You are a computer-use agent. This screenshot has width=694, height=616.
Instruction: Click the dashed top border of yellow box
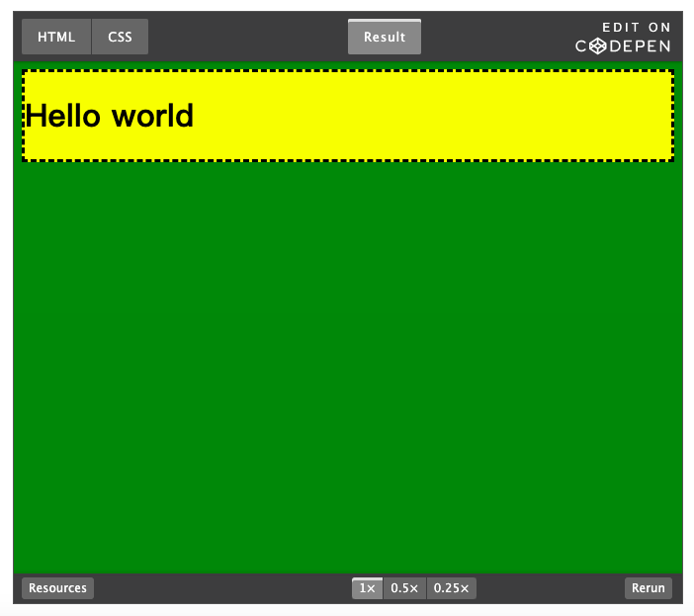click(x=347, y=71)
